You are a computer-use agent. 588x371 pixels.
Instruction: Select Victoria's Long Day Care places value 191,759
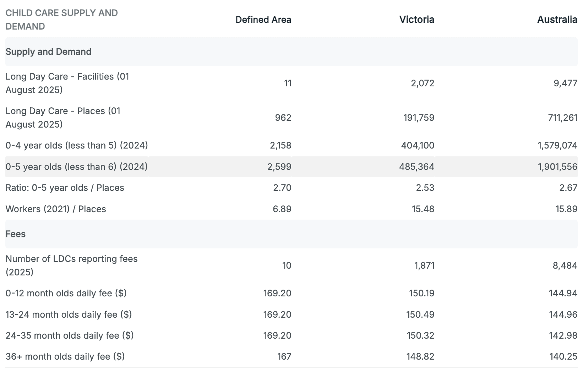click(x=419, y=118)
